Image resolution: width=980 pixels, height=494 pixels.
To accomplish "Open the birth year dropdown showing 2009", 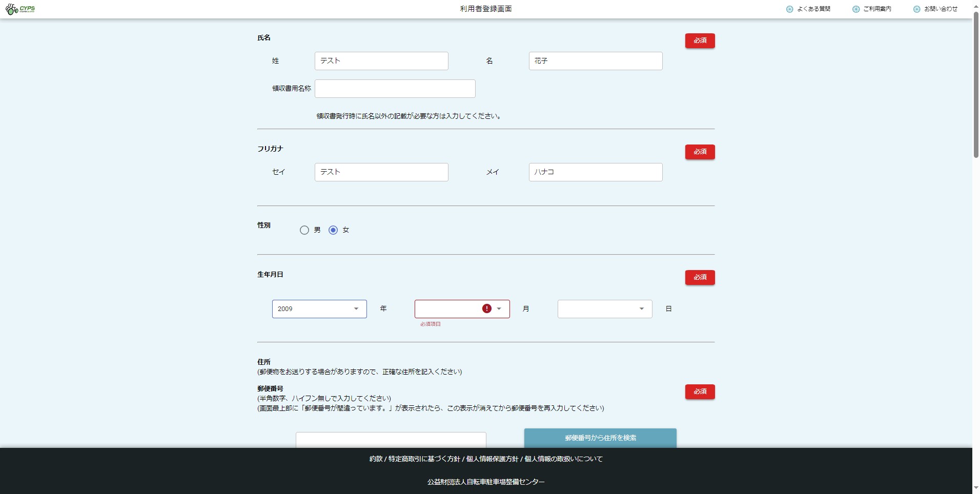I will (319, 309).
